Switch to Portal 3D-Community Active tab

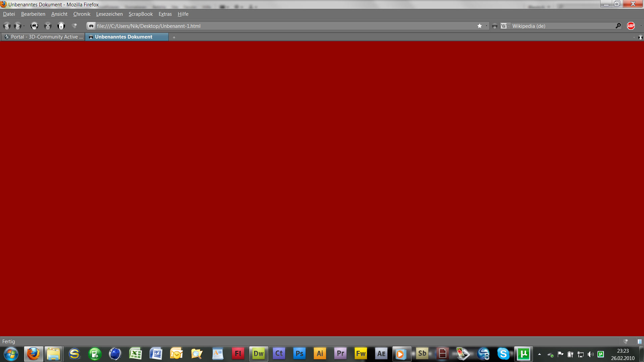(x=44, y=37)
